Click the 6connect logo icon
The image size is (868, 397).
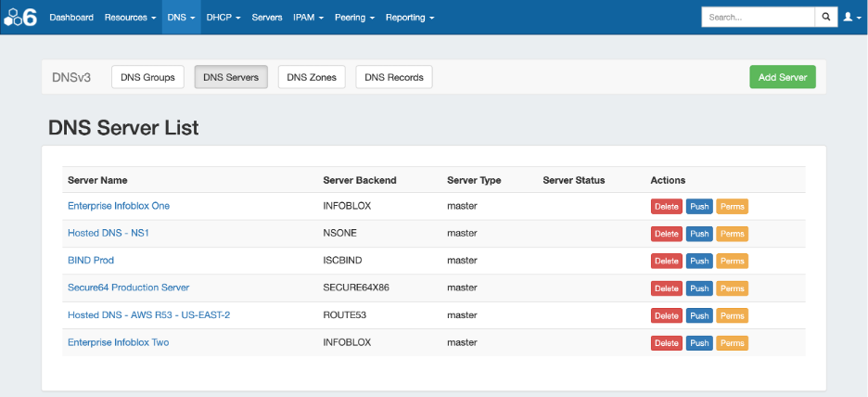(20, 17)
